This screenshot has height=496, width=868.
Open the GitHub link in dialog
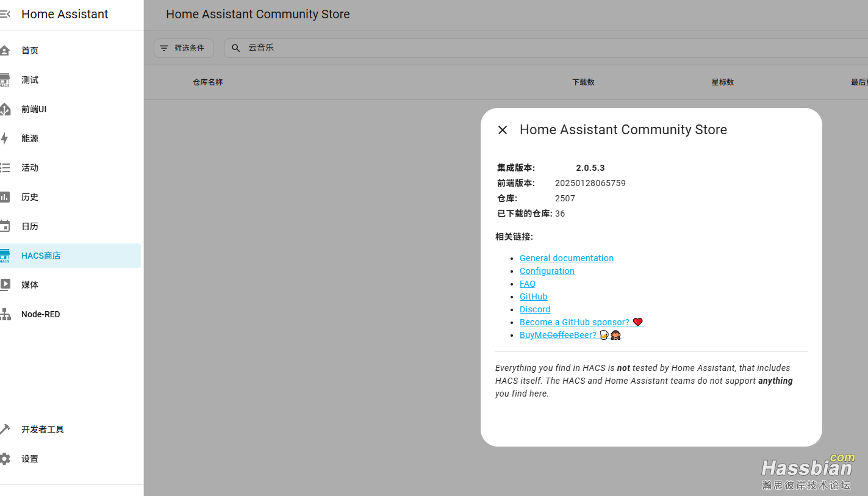(x=533, y=297)
